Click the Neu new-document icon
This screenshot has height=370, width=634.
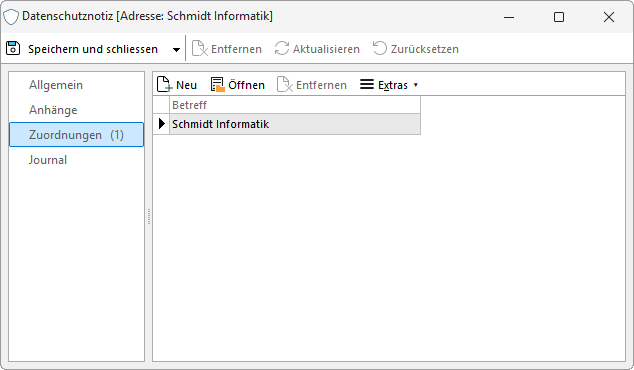click(164, 85)
